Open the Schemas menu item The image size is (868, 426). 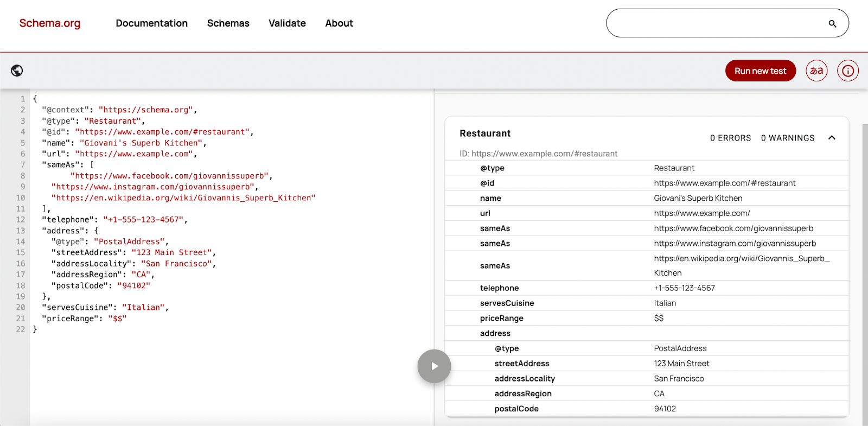(x=228, y=23)
